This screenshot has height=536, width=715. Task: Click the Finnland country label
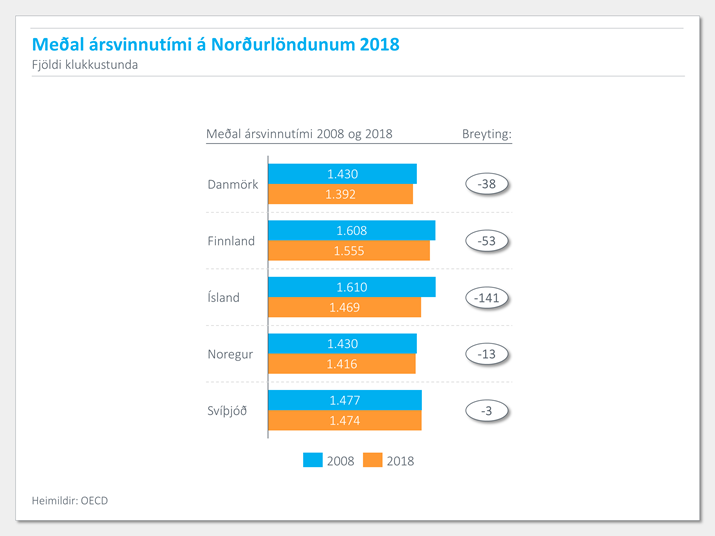coord(231,241)
